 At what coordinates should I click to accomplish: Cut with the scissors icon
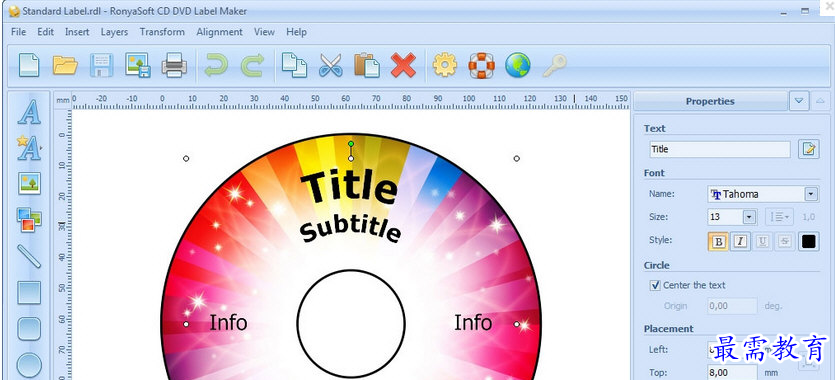coord(331,65)
